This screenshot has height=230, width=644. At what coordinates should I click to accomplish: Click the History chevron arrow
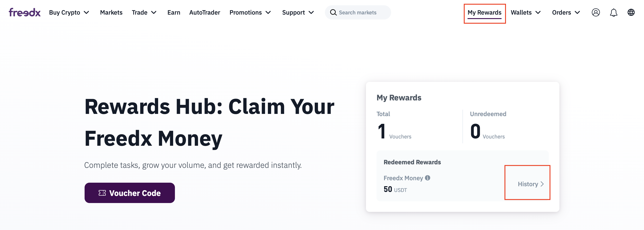tap(542, 184)
